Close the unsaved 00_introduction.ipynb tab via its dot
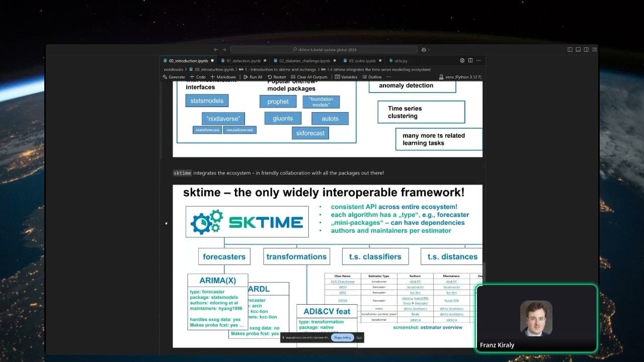The width and height of the screenshot is (644, 362). pyautogui.click(x=213, y=61)
